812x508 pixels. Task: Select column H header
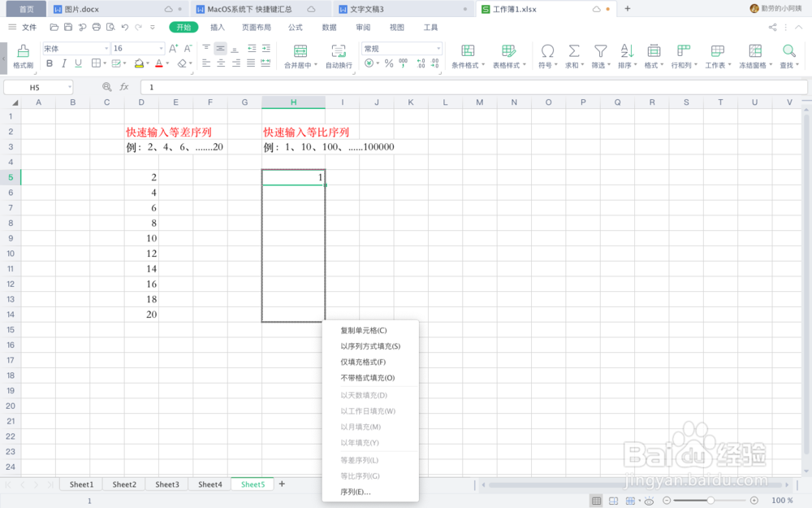click(x=293, y=102)
